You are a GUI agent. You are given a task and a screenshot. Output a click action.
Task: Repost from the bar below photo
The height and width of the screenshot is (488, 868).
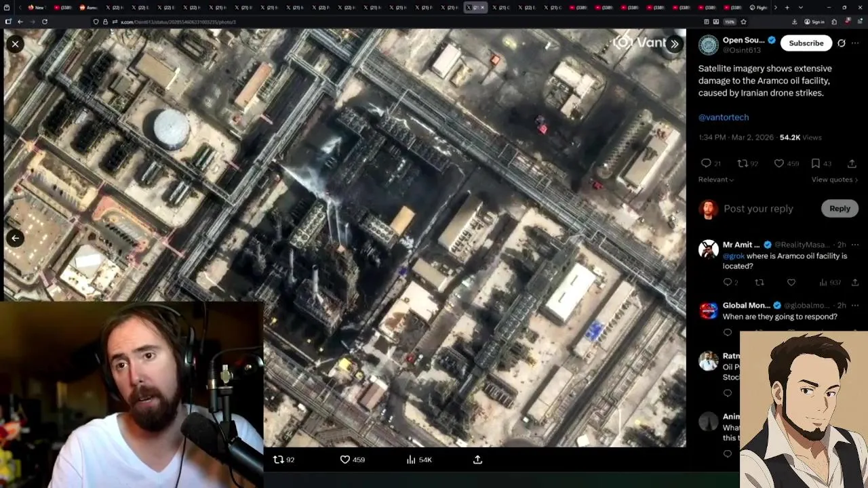283,460
